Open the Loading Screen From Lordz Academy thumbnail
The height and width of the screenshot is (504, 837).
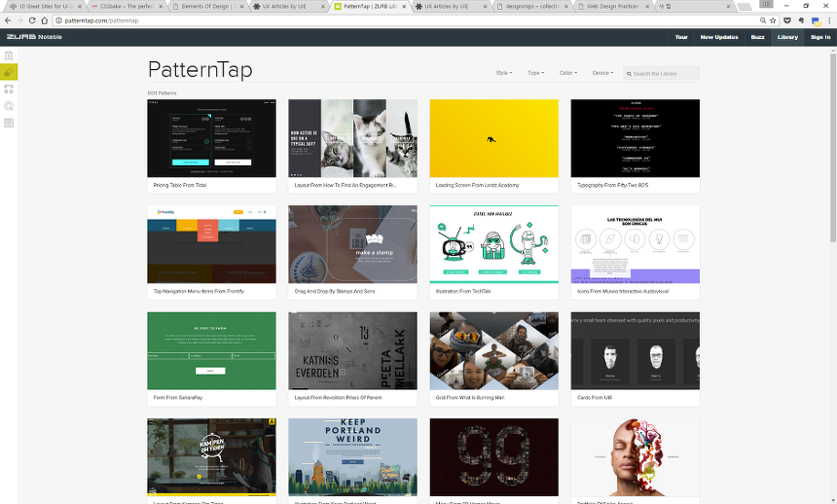(x=493, y=138)
